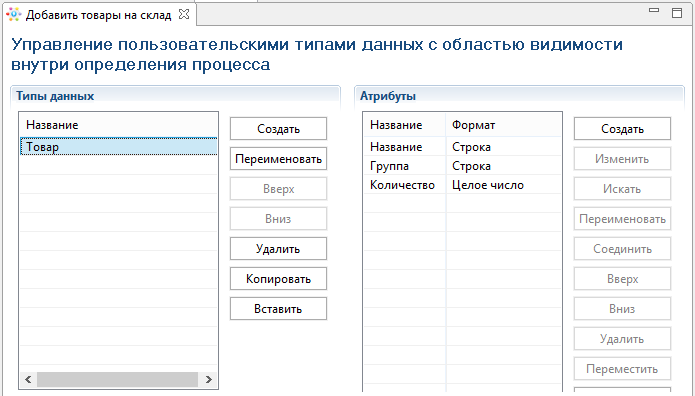695x396 pixels.
Task: Click the "Формат" column header
Action: click(504, 125)
